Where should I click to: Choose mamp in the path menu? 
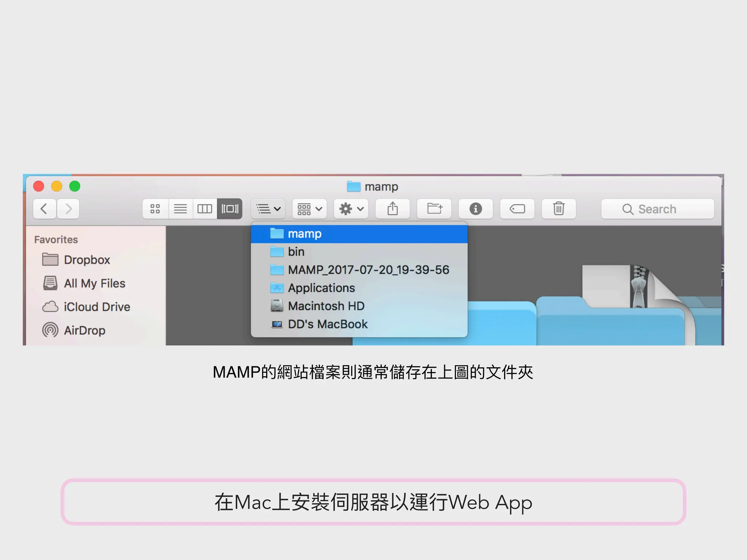click(x=359, y=234)
